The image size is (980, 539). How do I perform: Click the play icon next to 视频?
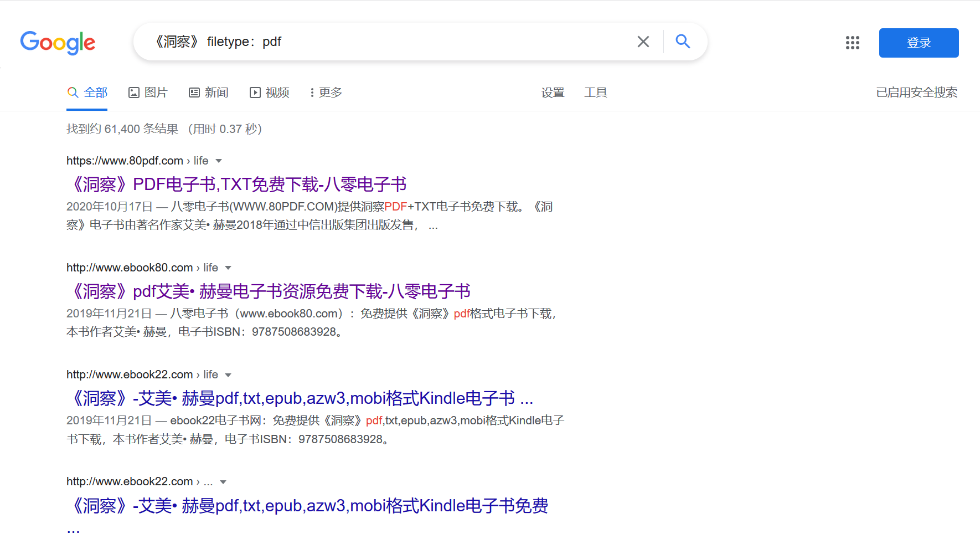(255, 92)
